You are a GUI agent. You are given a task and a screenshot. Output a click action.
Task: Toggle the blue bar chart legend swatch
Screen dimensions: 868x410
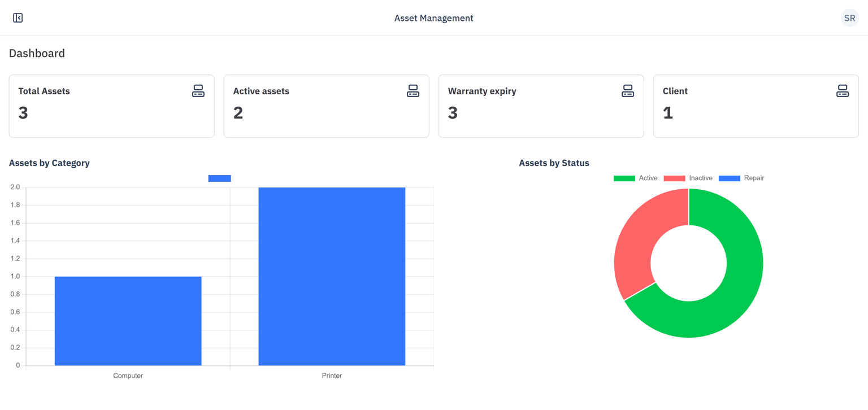pyautogui.click(x=219, y=178)
